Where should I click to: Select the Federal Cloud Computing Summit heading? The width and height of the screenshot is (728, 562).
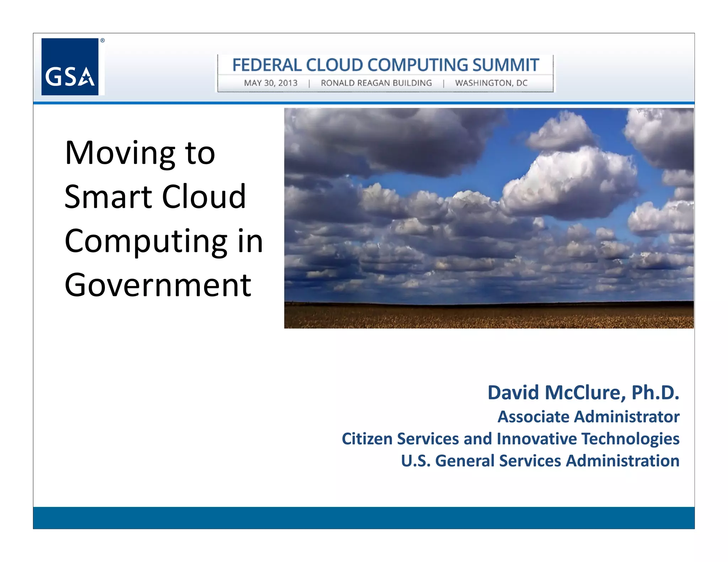(x=386, y=65)
